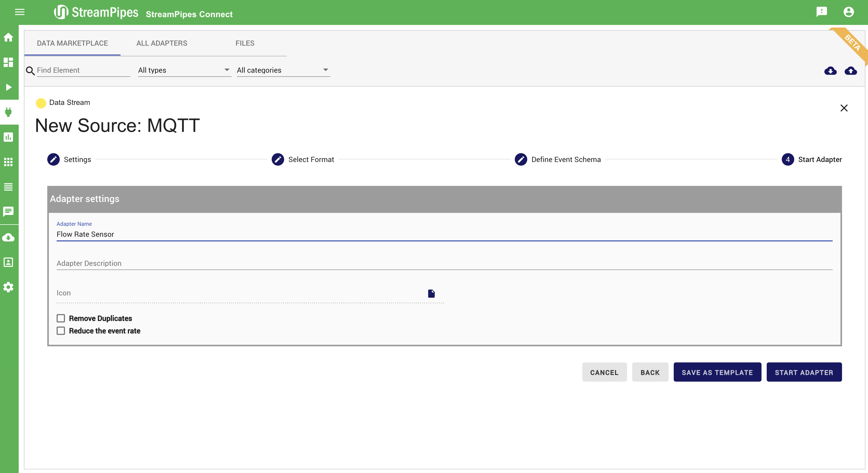868x473 pixels.
Task: Enable Remove Duplicates checkbox
Action: click(x=61, y=318)
